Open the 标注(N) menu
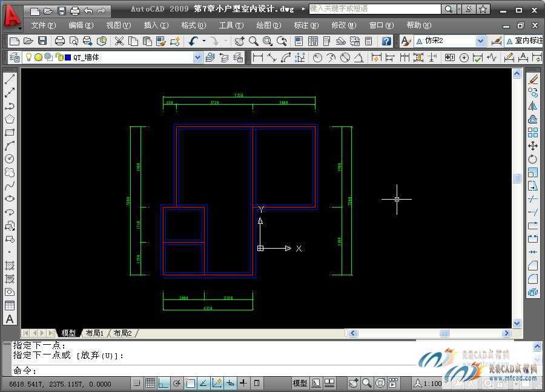Image resolution: width=545 pixels, height=392 pixels. point(306,25)
